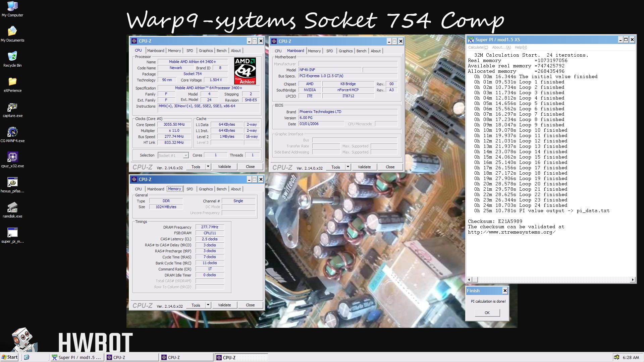Click the Southbridge nForce4 MCP value
The image size is (644, 362).
coord(348,90)
